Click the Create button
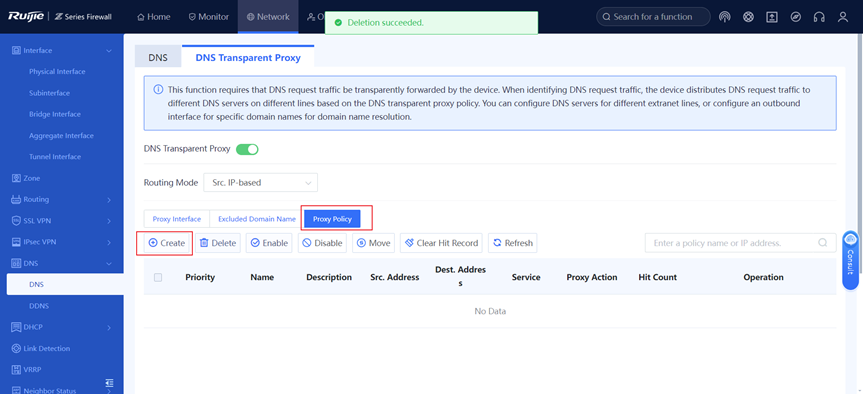Image resolution: width=863 pixels, height=394 pixels. click(167, 243)
